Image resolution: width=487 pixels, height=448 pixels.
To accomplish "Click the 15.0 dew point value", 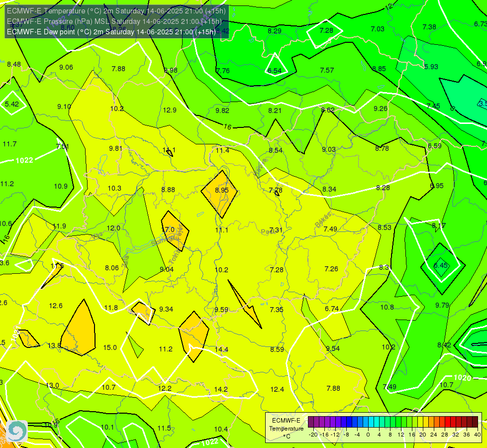I will point(110,347).
